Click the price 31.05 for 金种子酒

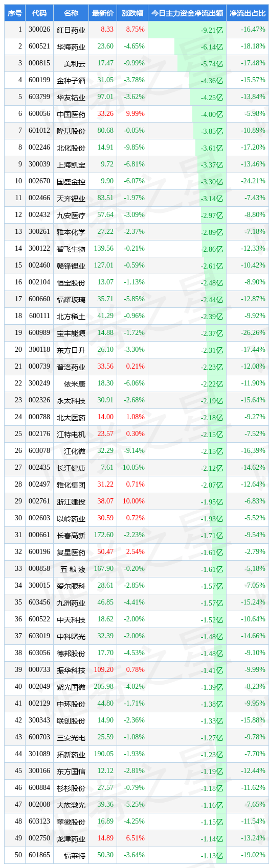[x=105, y=80]
